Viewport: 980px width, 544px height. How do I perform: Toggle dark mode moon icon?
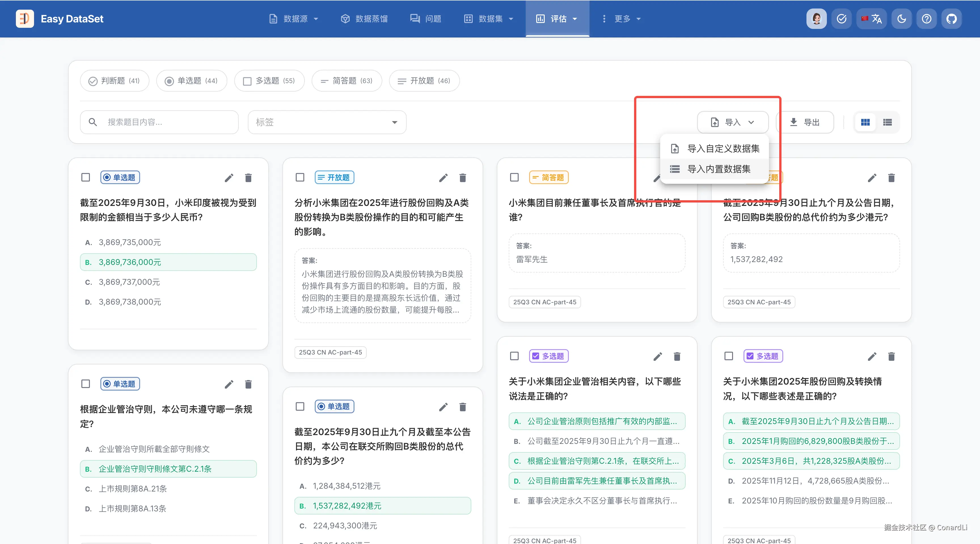click(901, 19)
